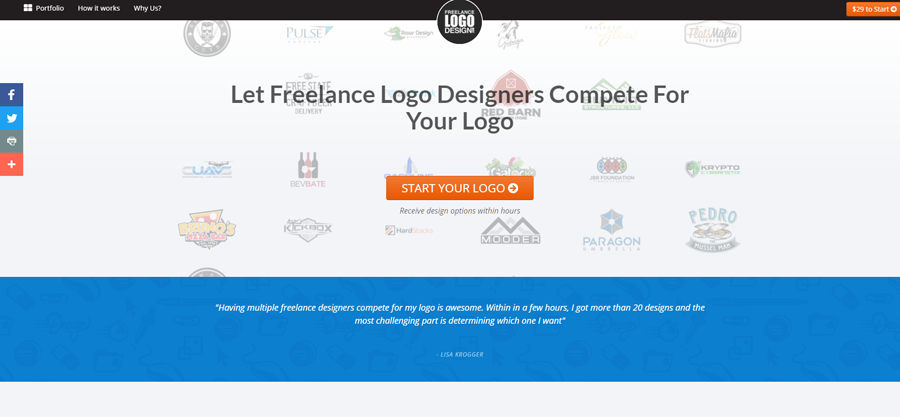This screenshot has width=900, height=417.
Task: Choose the Kickbox logo thumbnail
Action: click(308, 229)
